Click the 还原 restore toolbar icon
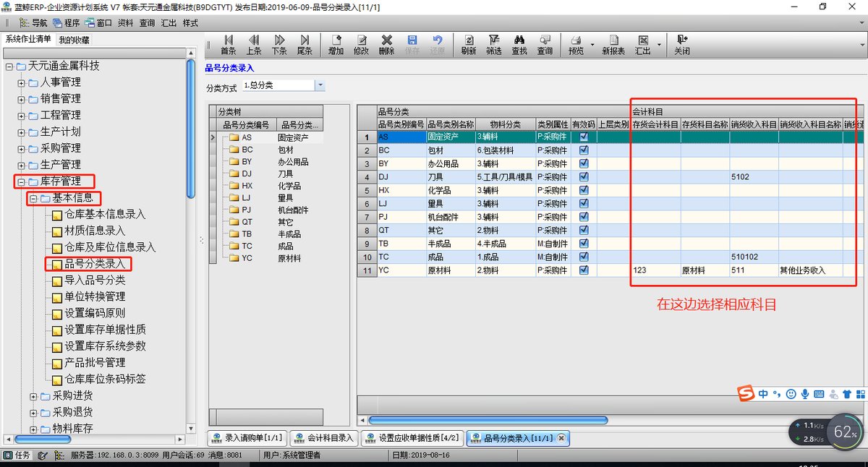This screenshot has height=467, width=868. (x=438, y=45)
